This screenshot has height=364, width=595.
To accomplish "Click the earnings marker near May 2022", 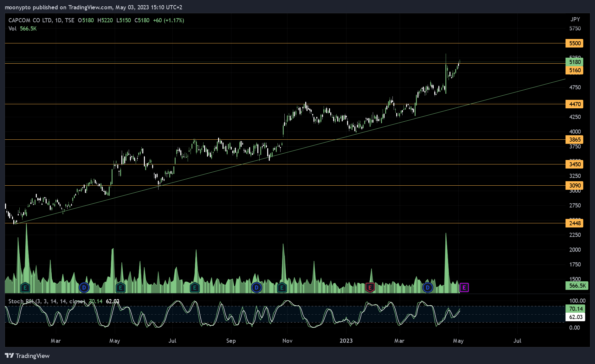I will [x=120, y=288].
